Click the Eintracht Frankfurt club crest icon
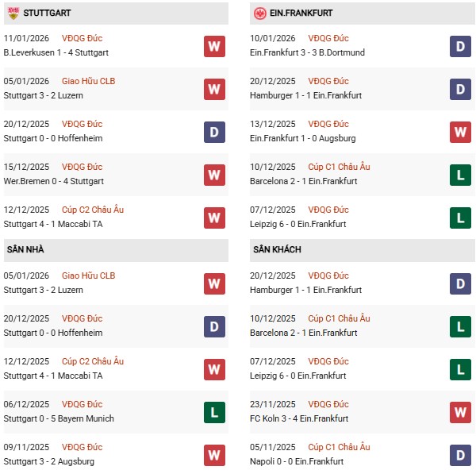This screenshot has width=476, height=474. (x=259, y=13)
